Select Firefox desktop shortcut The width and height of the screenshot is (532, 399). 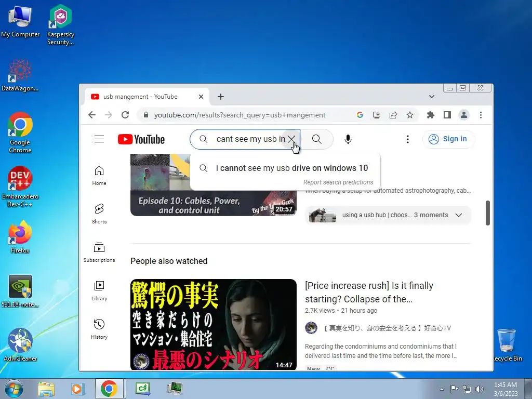[20, 237]
